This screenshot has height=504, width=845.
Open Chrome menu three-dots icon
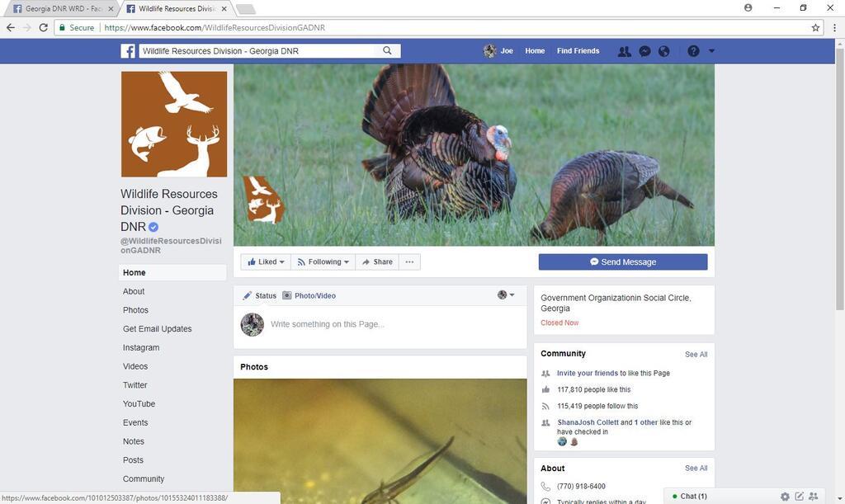click(834, 27)
